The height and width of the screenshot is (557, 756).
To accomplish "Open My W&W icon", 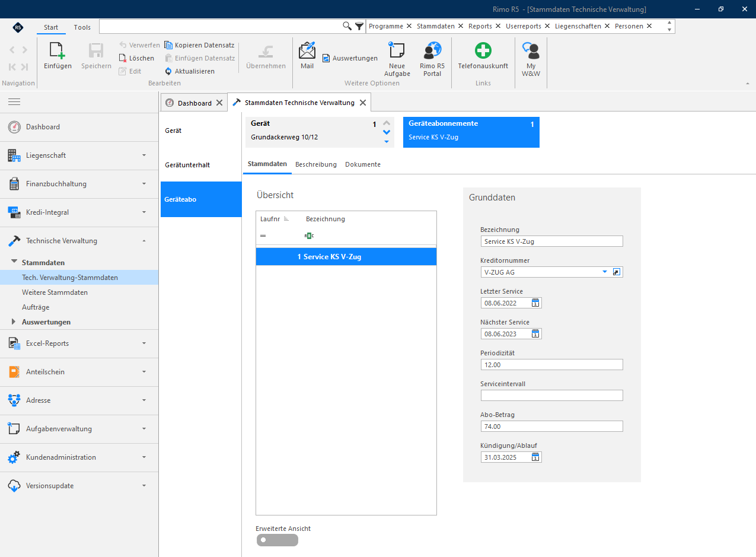I will click(531, 50).
